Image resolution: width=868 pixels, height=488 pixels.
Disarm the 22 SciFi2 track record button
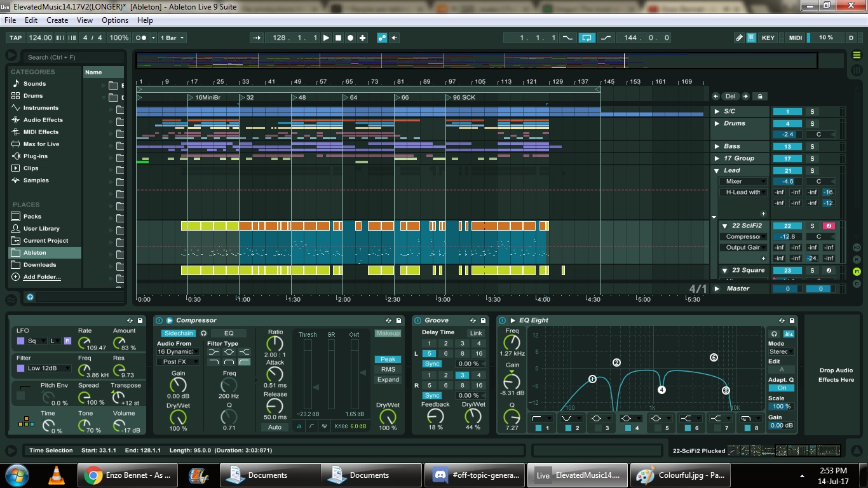pos(828,226)
